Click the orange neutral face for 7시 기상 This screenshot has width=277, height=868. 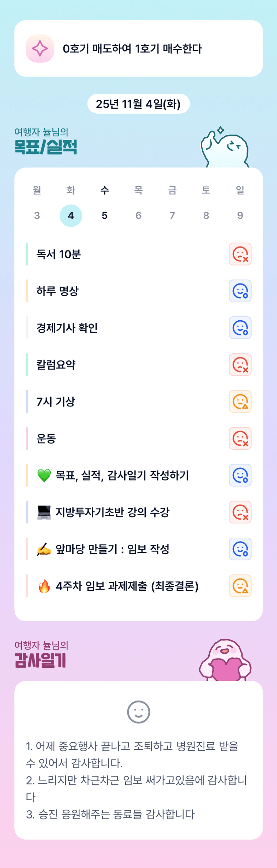[x=240, y=402]
